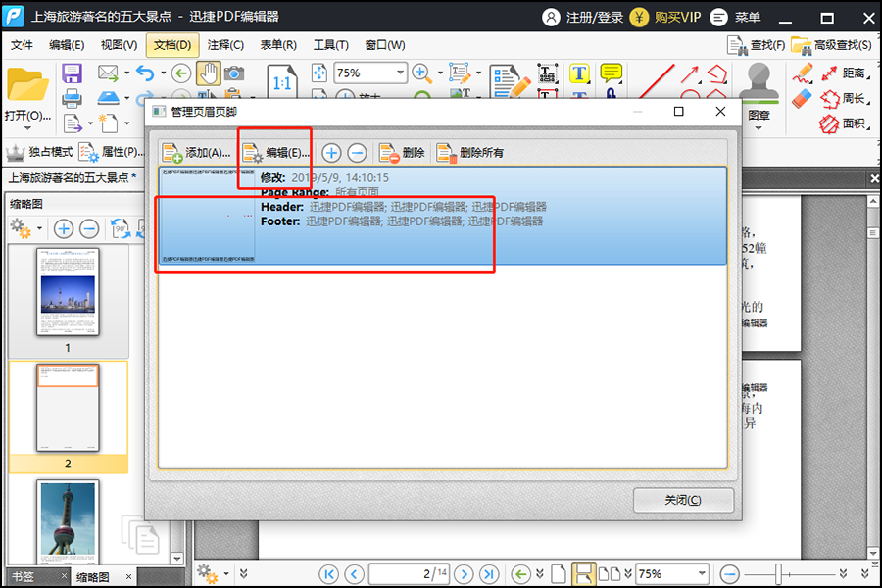Switch to the 书签 bookmarks tab
This screenshot has height=588, width=882.
(x=24, y=577)
